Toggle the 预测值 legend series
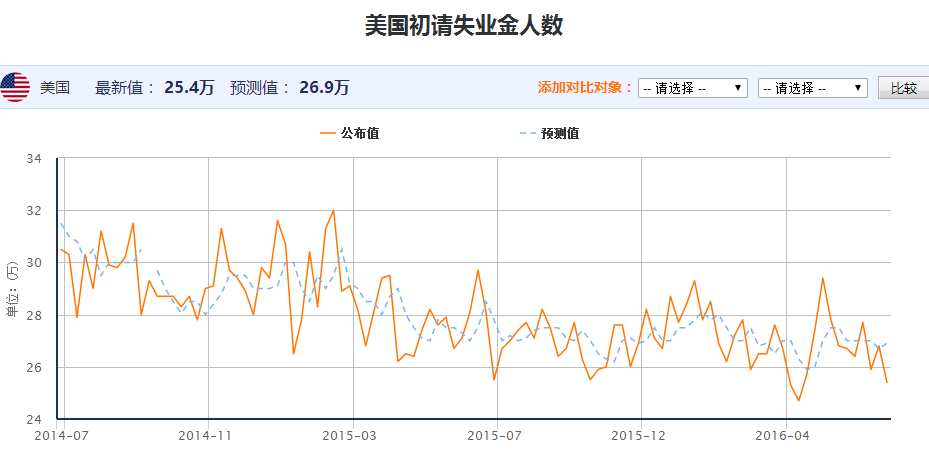This screenshot has width=929, height=459. [x=550, y=133]
